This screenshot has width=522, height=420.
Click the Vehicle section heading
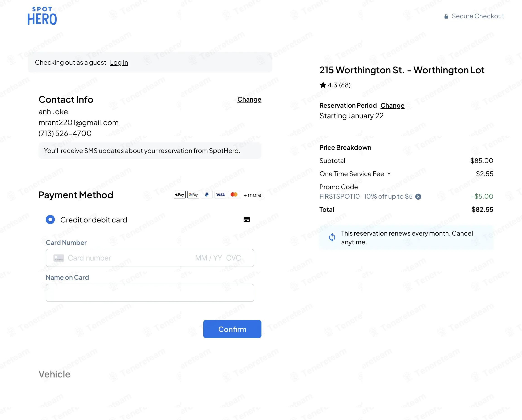[55, 374]
